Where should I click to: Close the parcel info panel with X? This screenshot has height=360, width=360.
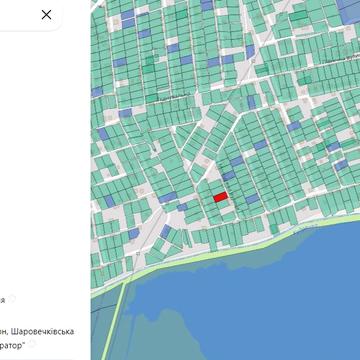tap(46, 14)
